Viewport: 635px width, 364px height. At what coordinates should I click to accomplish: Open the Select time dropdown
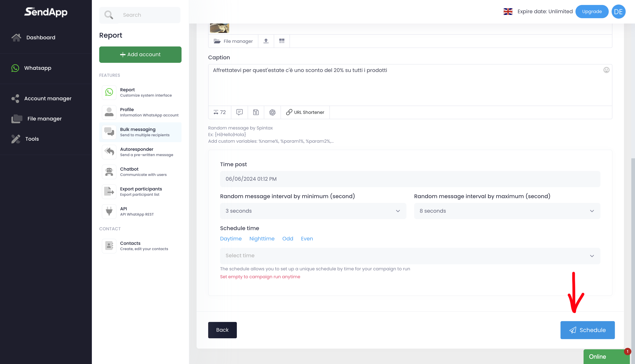(x=410, y=255)
